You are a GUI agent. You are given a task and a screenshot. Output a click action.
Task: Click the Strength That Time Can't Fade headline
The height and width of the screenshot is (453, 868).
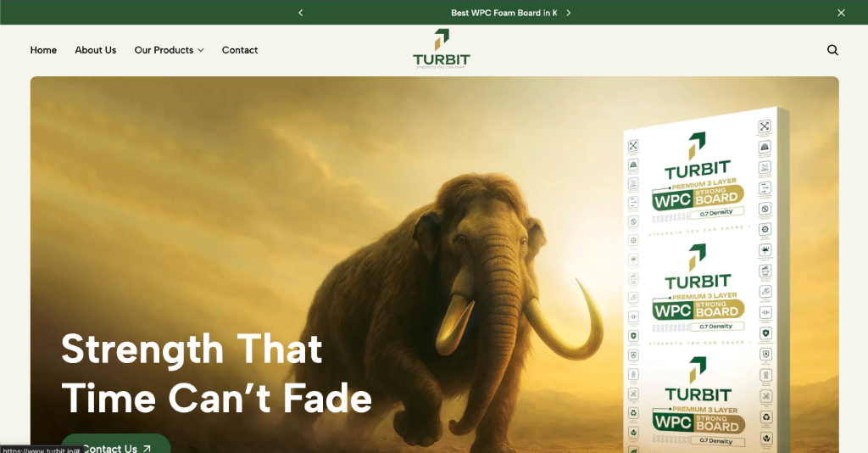pos(216,373)
